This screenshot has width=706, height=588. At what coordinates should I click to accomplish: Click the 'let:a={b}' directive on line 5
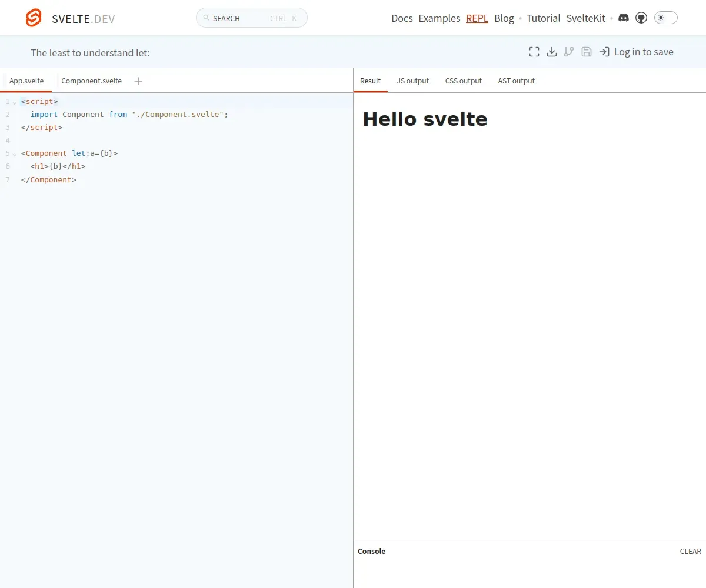click(93, 153)
